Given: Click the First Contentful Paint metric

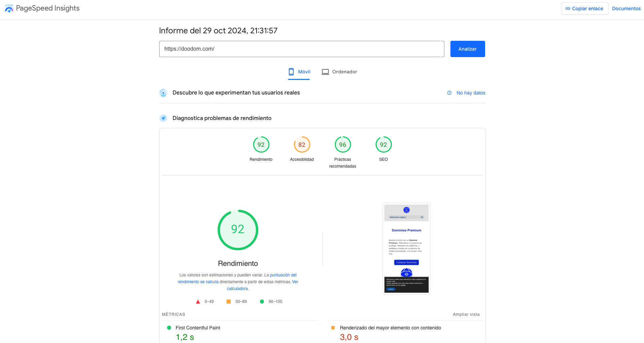Looking at the screenshot, I should (x=198, y=328).
